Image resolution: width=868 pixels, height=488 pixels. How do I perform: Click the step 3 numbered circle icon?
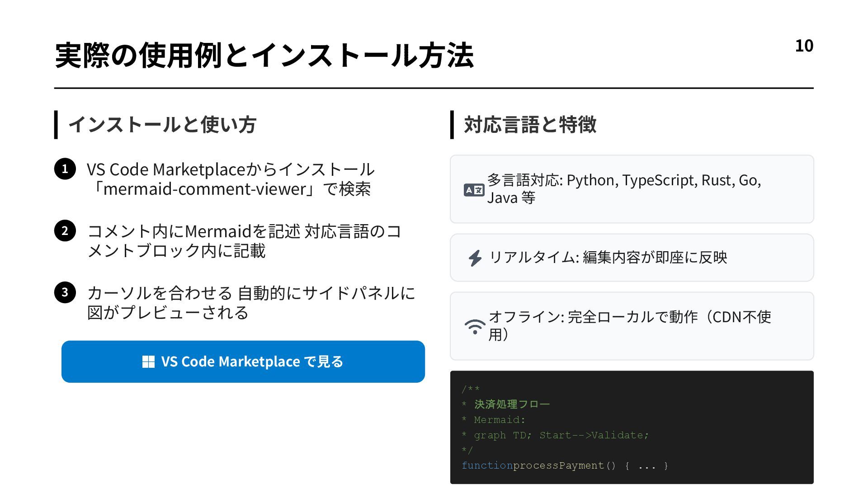point(65,292)
